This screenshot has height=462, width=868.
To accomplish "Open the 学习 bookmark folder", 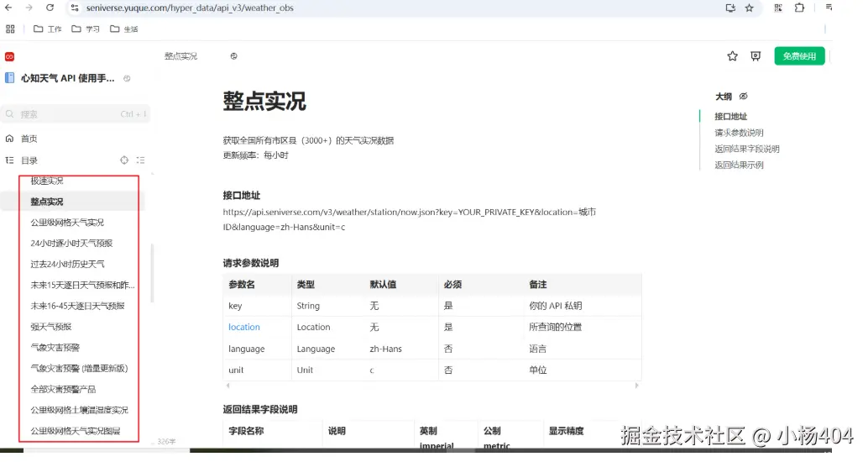I will tap(86, 29).
